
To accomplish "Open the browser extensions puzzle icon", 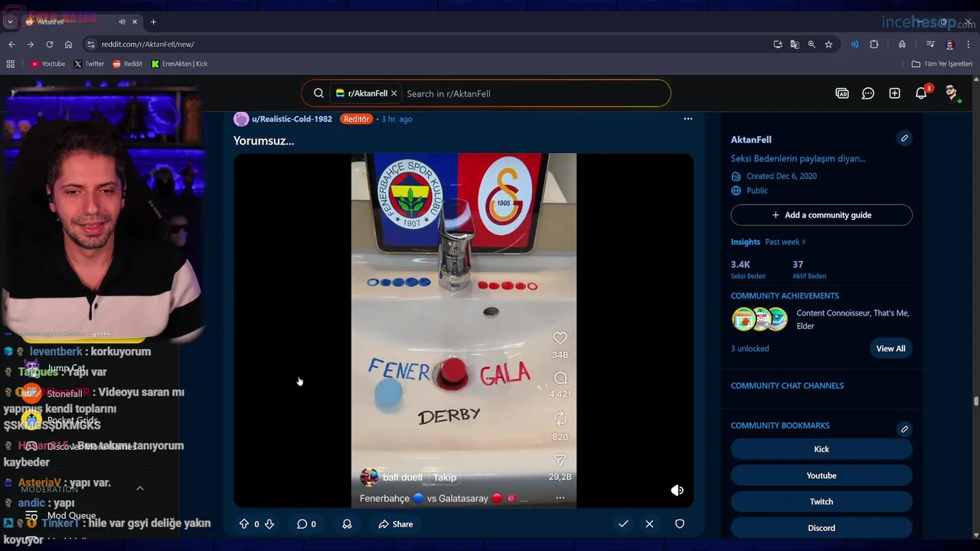I will coord(874,44).
